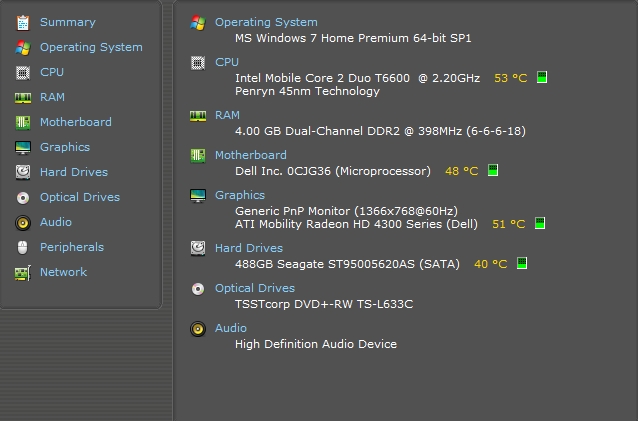Click the Audio speaker icon in sidebar

pyautogui.click(x=23, y=223)
